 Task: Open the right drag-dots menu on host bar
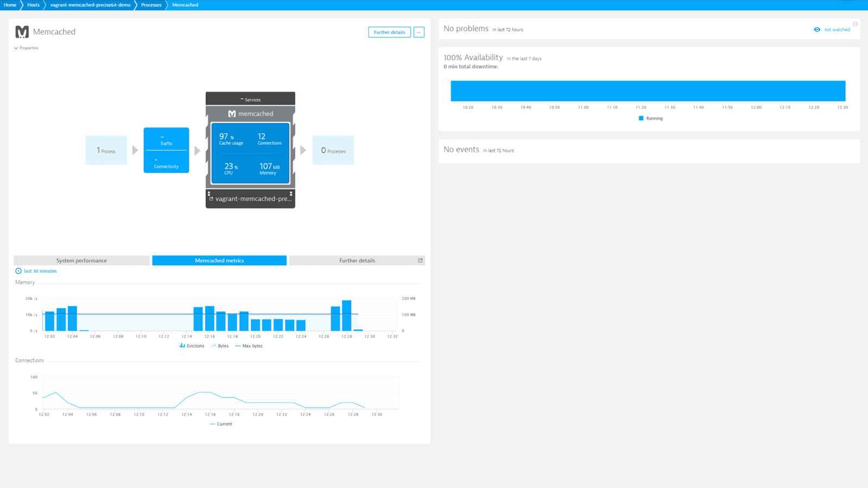(x=291, y=193)
